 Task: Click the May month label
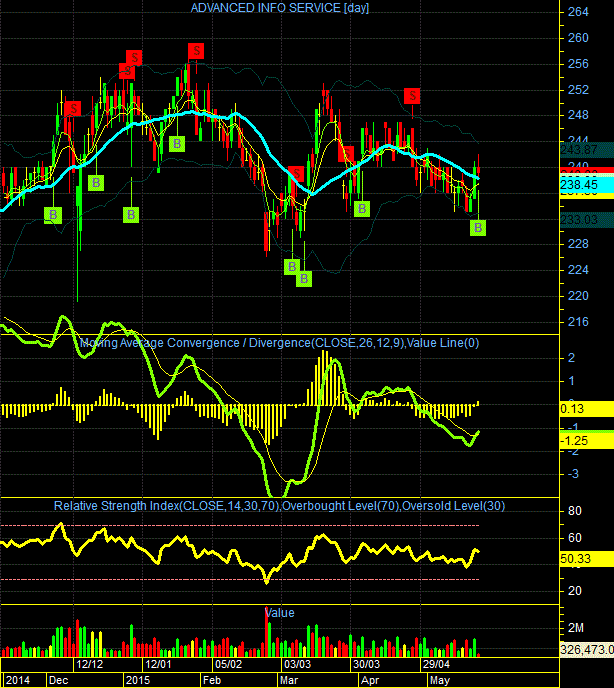click(x=440, y=680)
